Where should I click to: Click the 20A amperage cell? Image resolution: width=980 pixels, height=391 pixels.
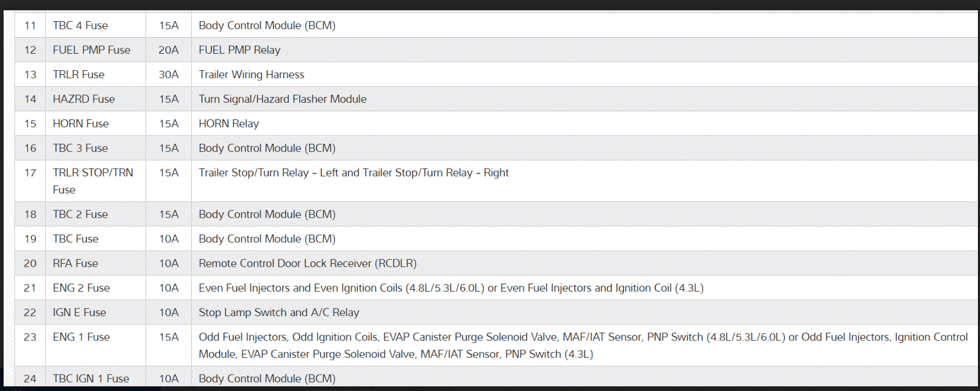pos(169,50)
